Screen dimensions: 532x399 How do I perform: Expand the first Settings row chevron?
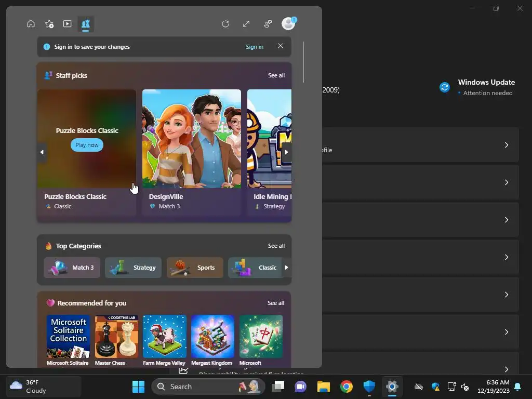[x=506, y=145]
